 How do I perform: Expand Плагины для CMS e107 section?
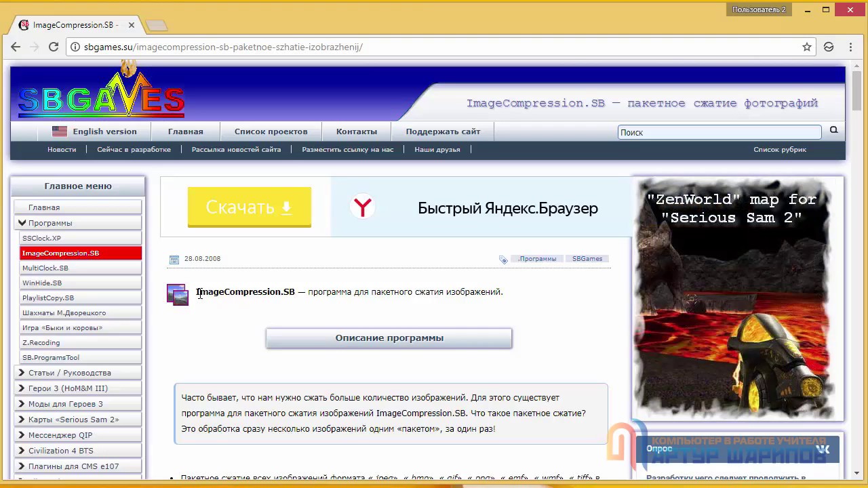point(77,466)
